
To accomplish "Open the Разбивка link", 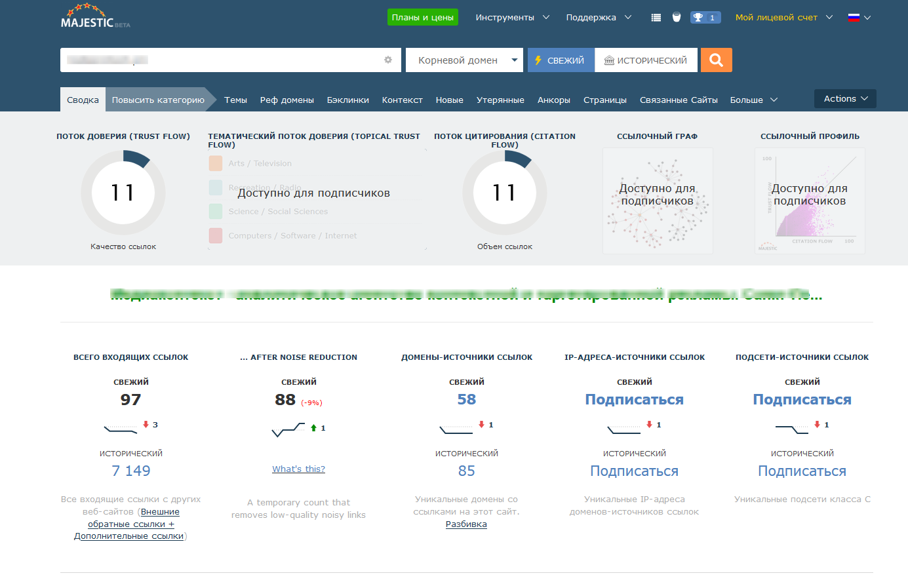I will [x=466, y=524].
